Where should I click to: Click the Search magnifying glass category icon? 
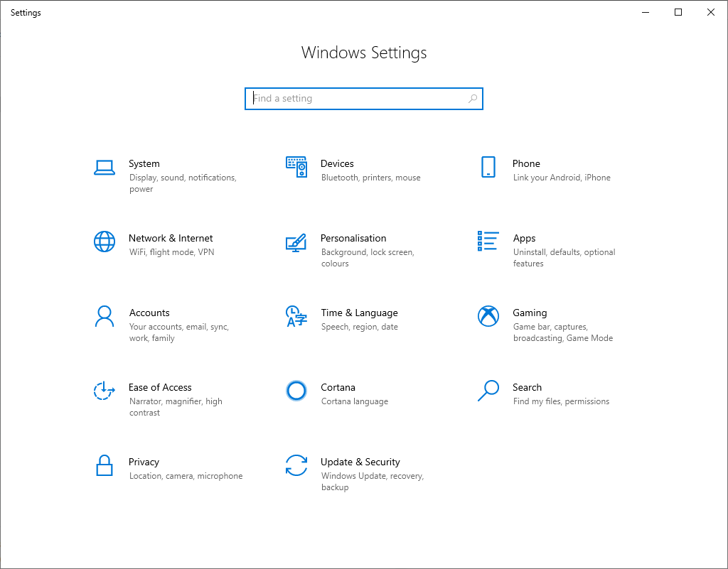488,391
